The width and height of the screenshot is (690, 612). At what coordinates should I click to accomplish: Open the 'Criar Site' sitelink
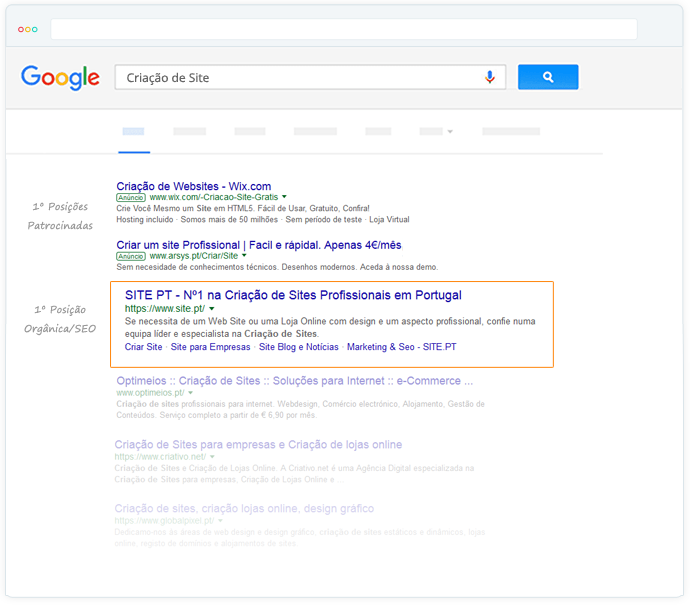tap(143, 347)
